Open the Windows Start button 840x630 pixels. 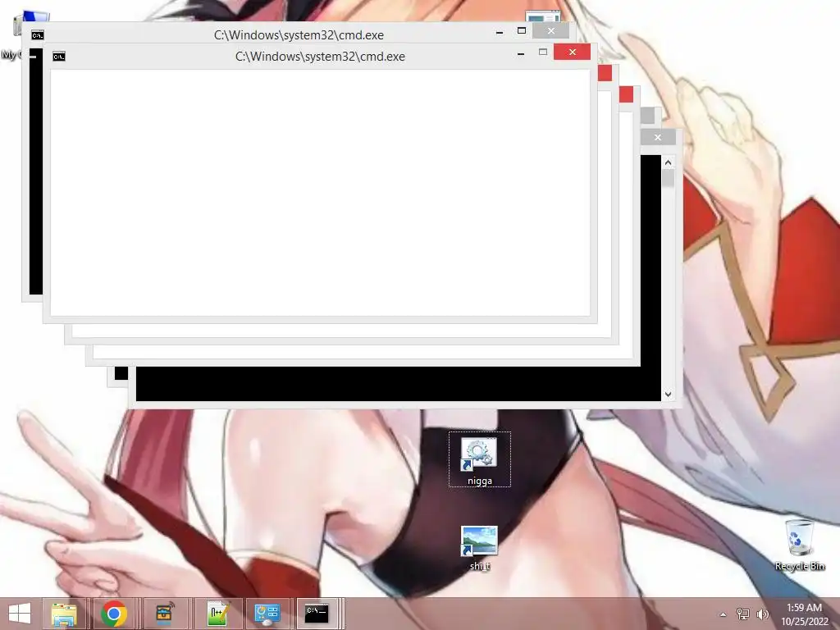[x=20, y=614]
